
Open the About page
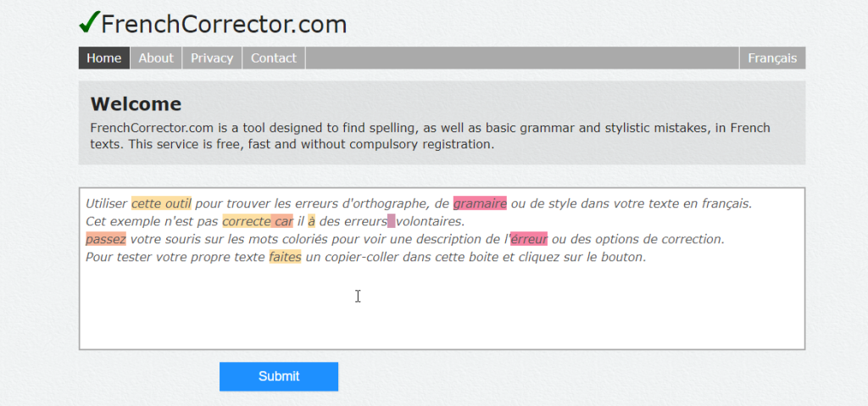click(155, 58)
